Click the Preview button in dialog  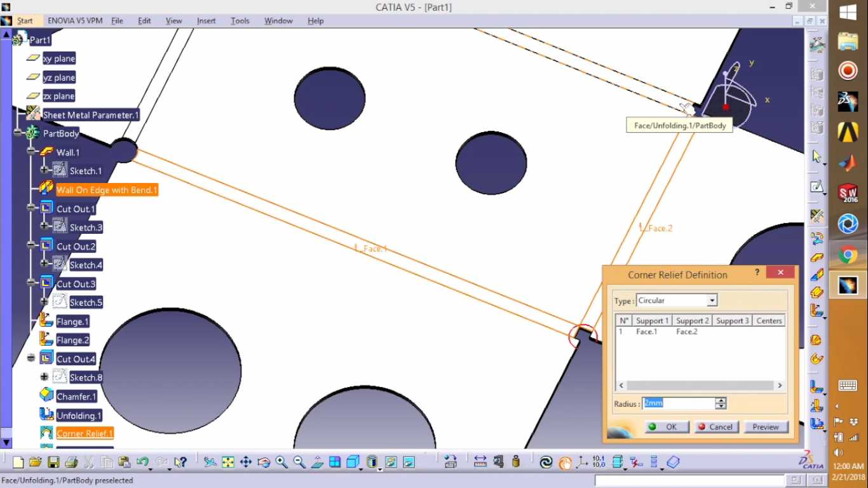[766, 427]
